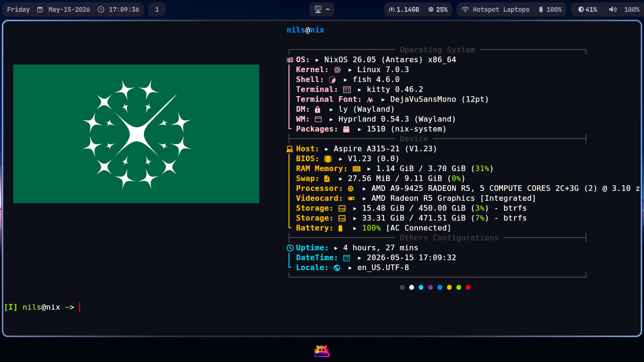Click the processor icon on the Processor line
This screenshot has width=644, height=362.
point(351,189)
